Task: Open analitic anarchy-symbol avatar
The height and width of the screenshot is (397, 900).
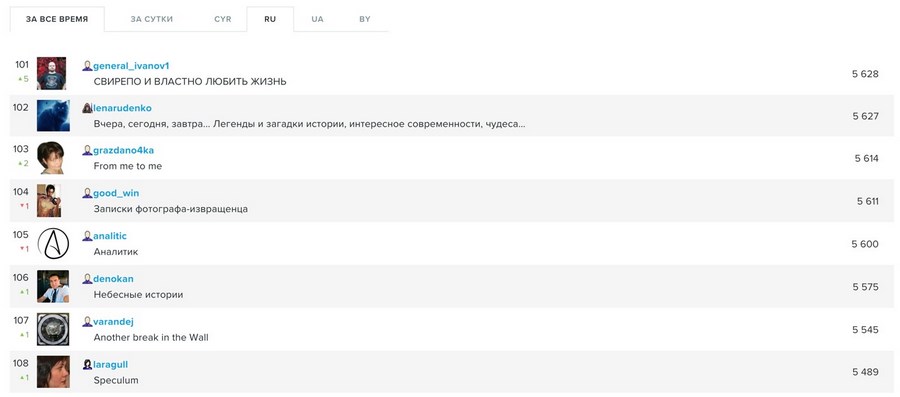Action: tap(53, 243)
